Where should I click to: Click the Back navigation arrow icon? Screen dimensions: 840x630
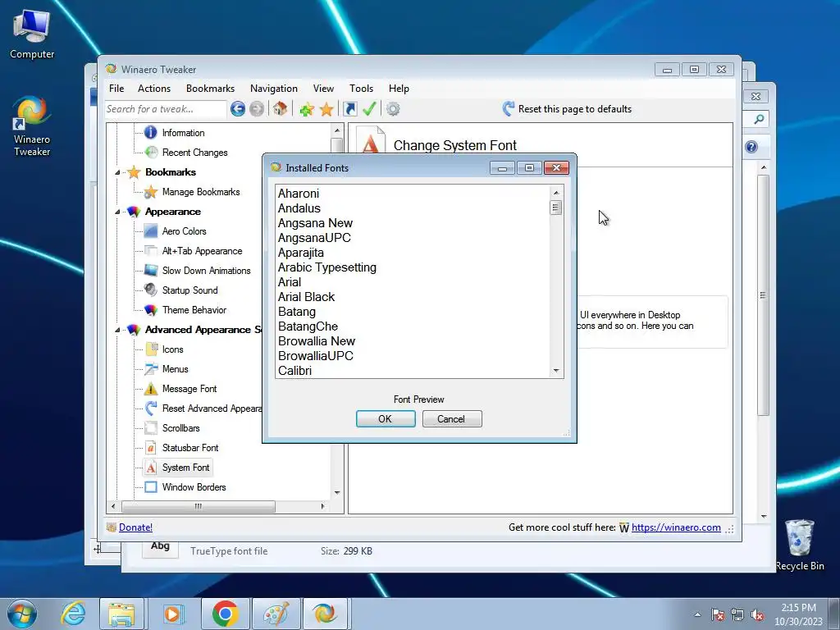(238, 109)
